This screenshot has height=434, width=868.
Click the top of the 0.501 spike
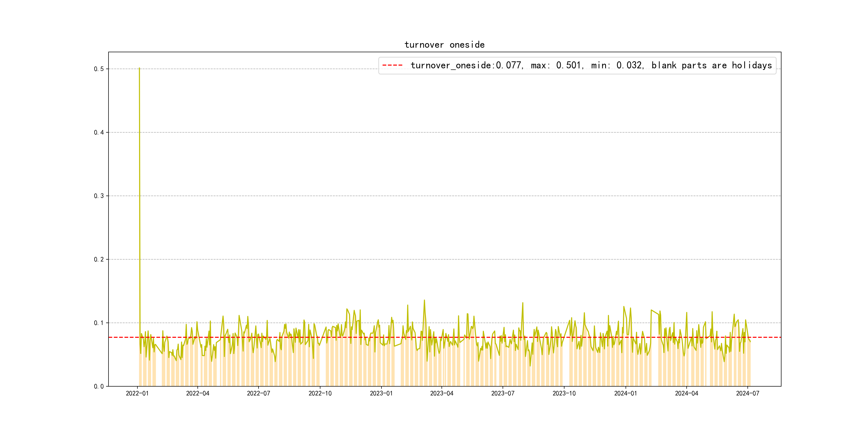click(x=139, y=68)
